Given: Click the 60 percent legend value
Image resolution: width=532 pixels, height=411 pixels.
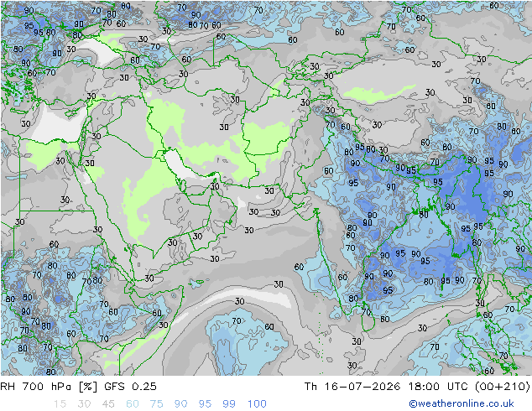Looking at the screenshot, I should [x=133, y=404].
